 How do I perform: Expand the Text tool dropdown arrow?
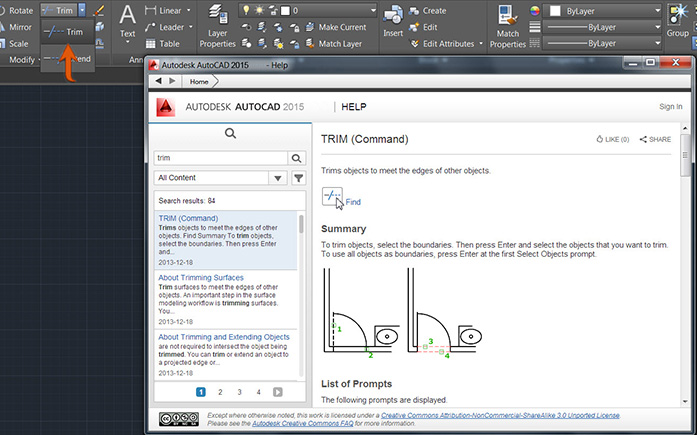127,43
